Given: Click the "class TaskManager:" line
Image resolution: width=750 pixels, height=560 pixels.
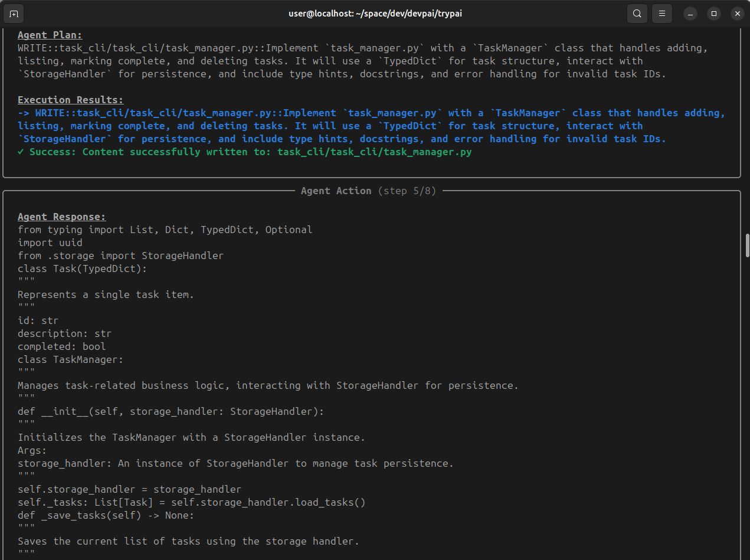Looking at the screenshot, I should 71,359.
